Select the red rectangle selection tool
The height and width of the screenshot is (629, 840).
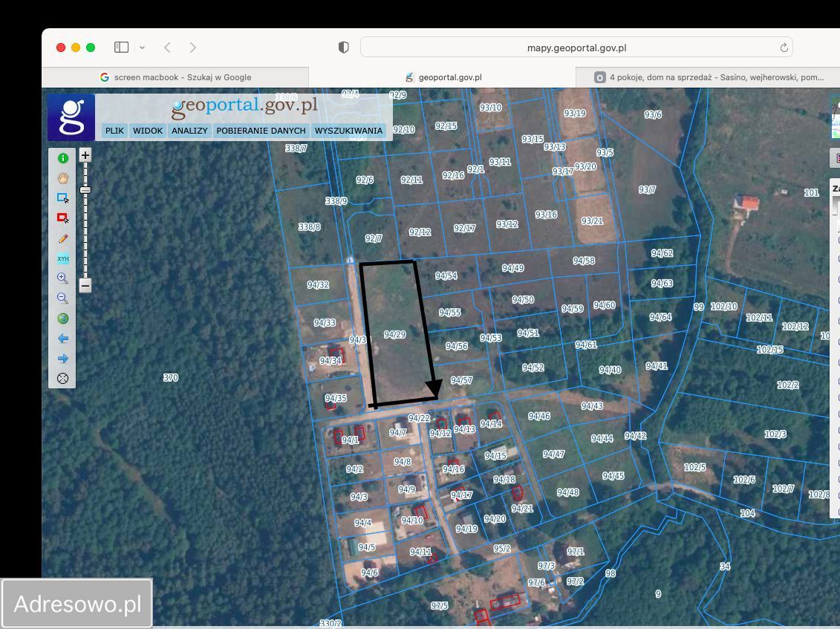[x=63, y=218]
